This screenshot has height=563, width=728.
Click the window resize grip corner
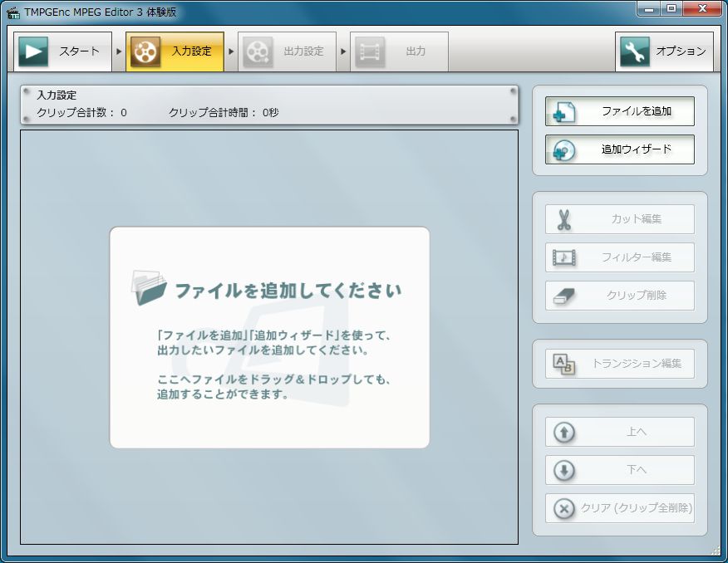716,550
